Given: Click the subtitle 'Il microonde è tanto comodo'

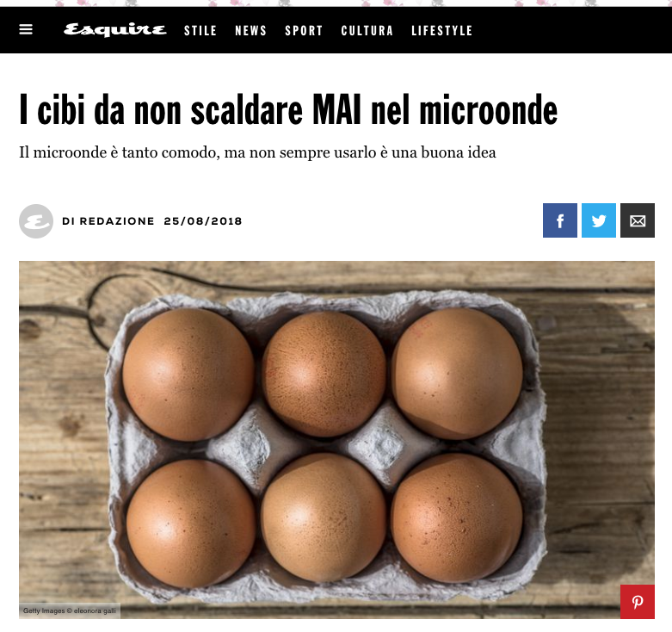Looking at the screenshot, I should [257, 152].
